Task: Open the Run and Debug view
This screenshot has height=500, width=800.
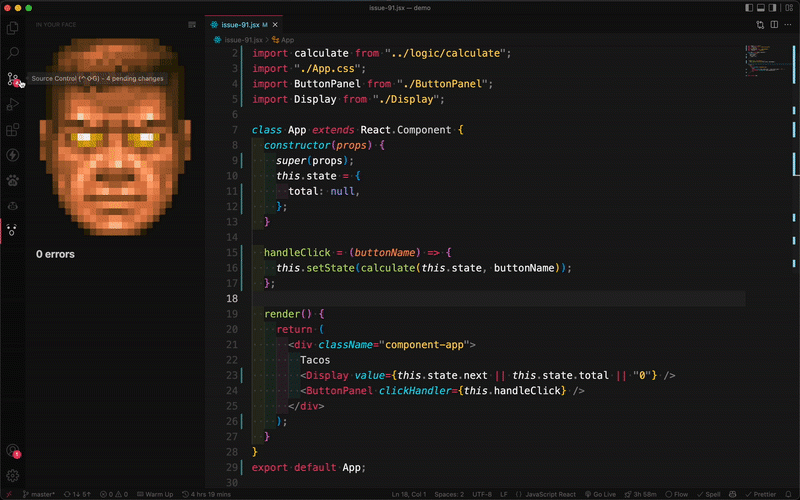Action: point(13,104)
